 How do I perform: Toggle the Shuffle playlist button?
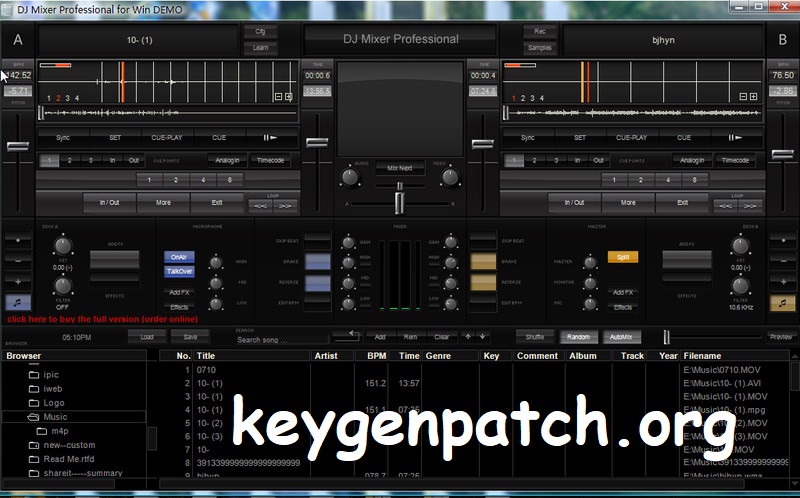tap(534, 337)
